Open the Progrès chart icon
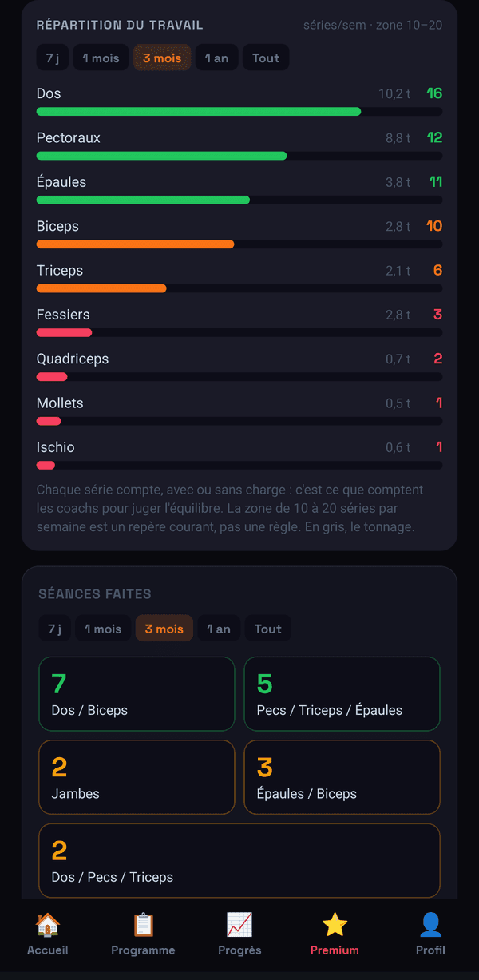This screenshot has height=980, width=479. (239, 925)
